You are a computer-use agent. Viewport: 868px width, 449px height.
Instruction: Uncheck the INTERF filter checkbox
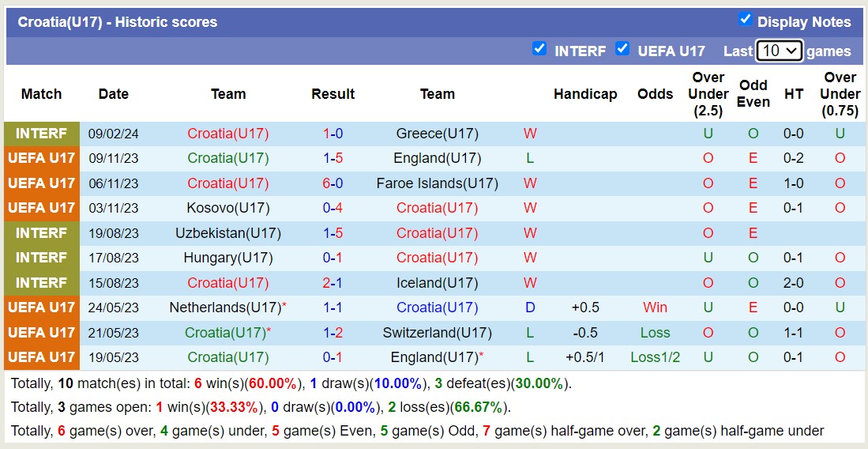pyautogui.click(x=539, y=49)
